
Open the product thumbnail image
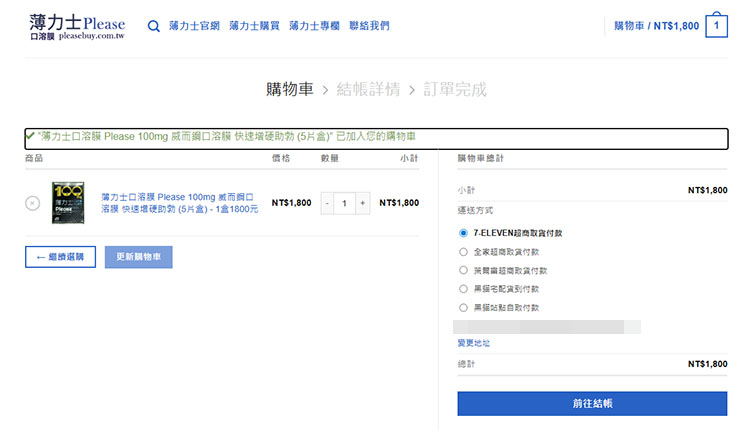coord(68,203)
